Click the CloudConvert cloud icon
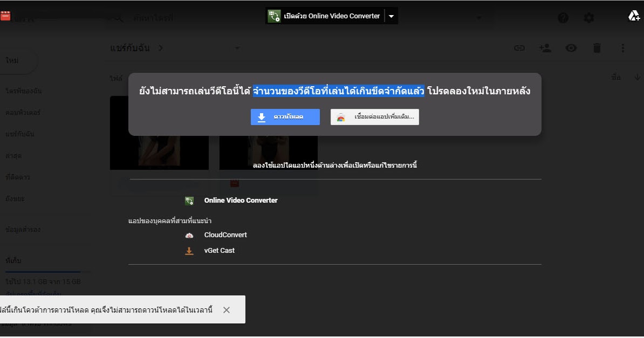 189,236
